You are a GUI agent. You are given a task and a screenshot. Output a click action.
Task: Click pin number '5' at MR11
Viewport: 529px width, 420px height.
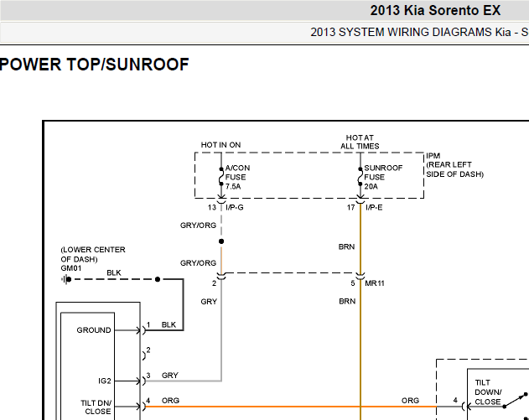pyautogui.click(x=353, y=283)
